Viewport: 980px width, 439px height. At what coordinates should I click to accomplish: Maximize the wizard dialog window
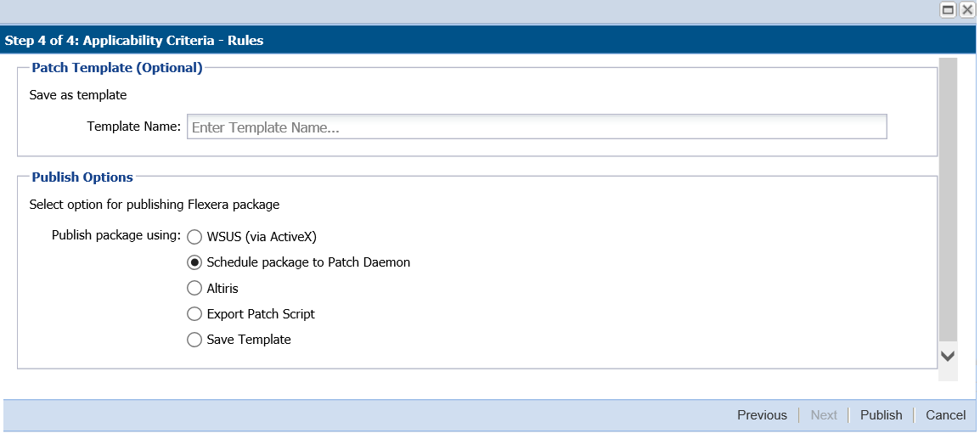tap(948, 10)
